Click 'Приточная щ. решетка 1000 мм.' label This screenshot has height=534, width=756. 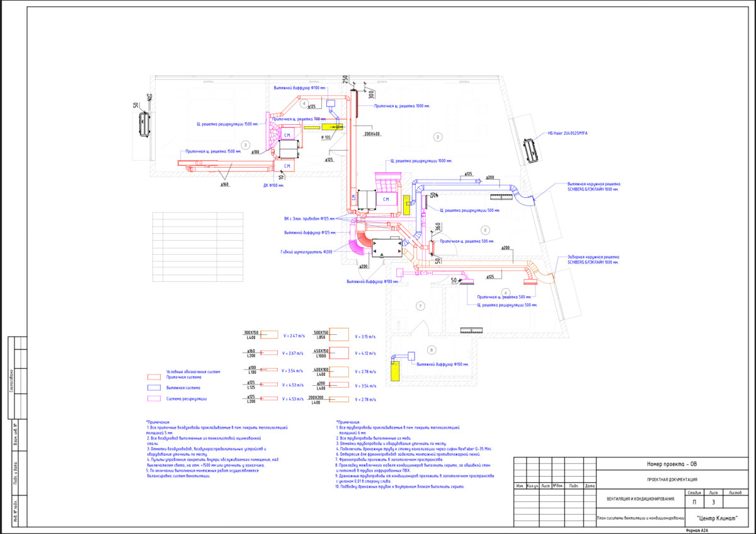(402, 106)
